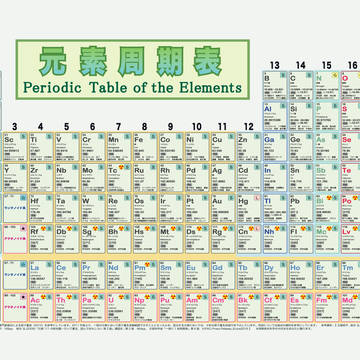Select group number 12 header

coord(248,127)
